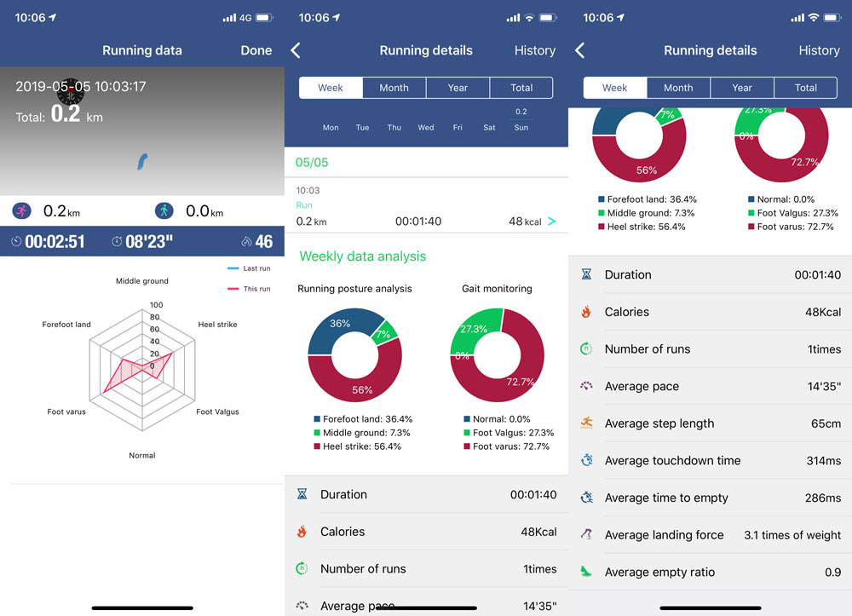
Task: Switch to the Year tab on the right screen
Action: point(742,88)
